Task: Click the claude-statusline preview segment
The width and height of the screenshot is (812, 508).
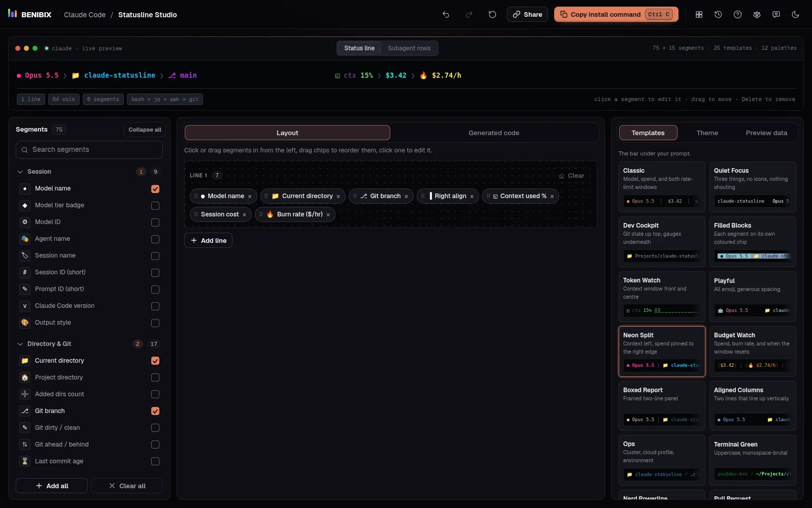Action: point(114,75)
